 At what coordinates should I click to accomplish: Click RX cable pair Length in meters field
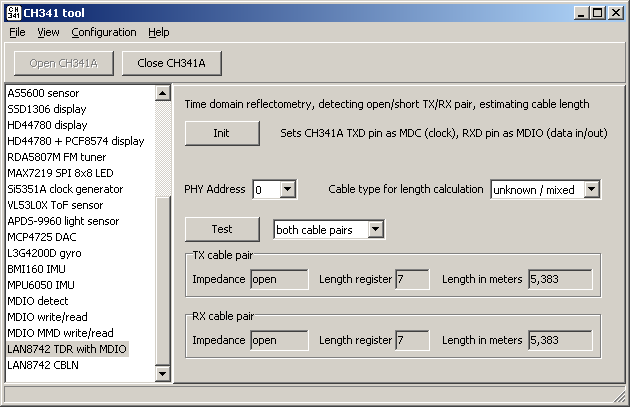(x=560, y=340)
